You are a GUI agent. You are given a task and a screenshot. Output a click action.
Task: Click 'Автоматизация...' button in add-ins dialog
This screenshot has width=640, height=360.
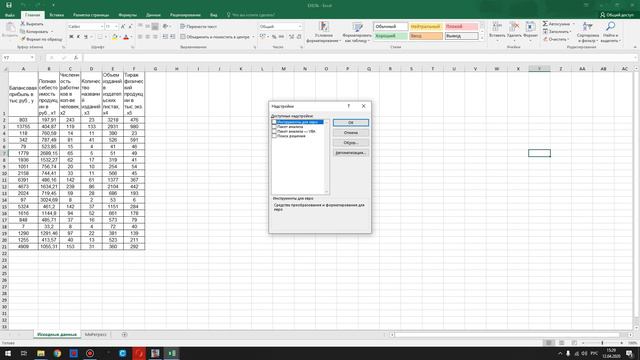pyautogui.click(x=351, y=153)
